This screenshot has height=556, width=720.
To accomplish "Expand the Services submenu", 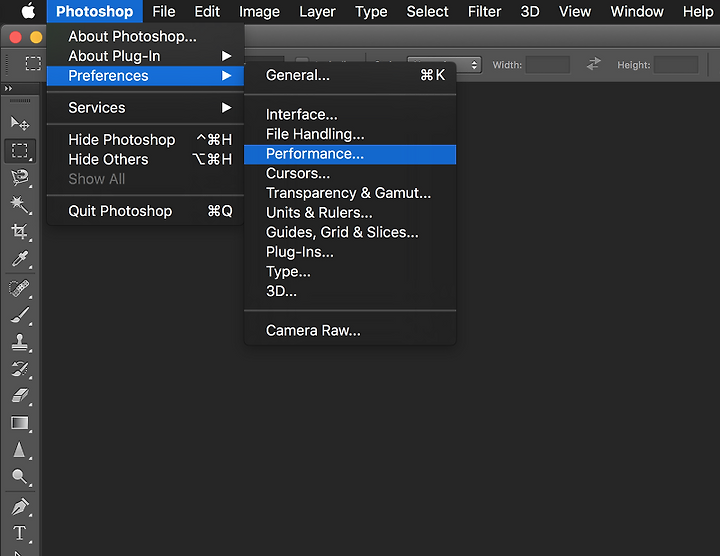I will [145, 107].
